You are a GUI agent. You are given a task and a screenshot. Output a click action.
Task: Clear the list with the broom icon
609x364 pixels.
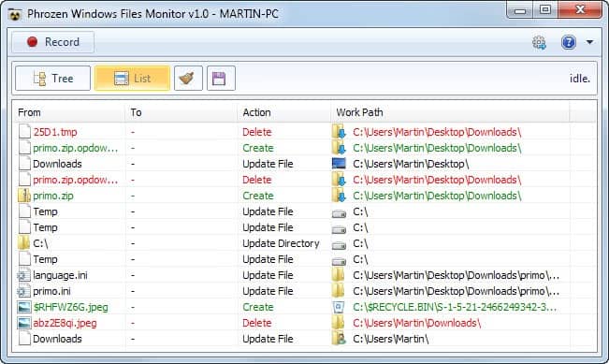coord(188,79)
